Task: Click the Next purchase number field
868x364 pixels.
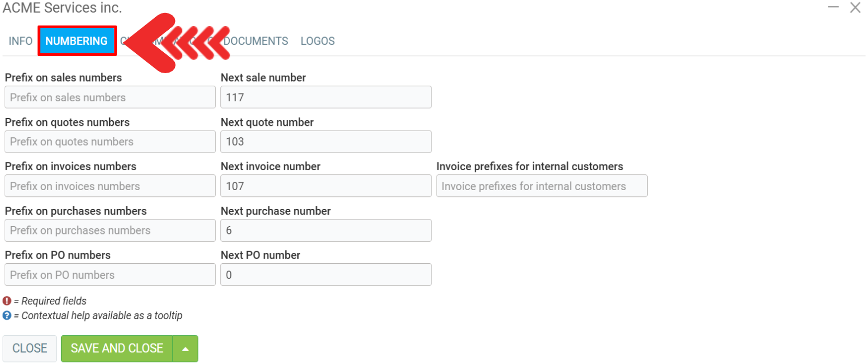Action: (x=326, y=230)
